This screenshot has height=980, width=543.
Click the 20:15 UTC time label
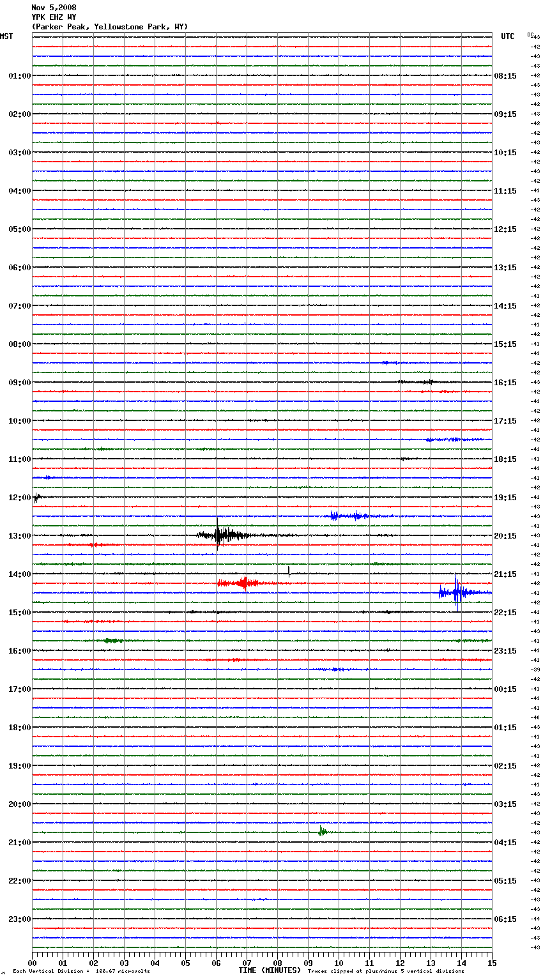505,536
